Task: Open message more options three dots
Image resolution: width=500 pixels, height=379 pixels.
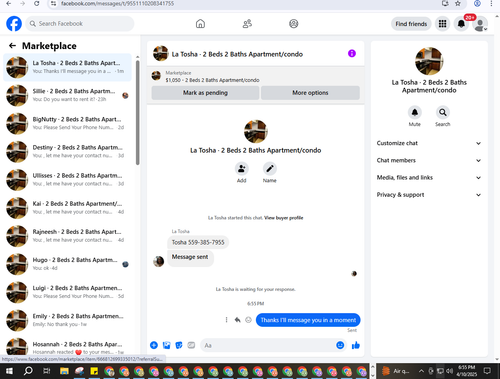Action: click(226, 320)
